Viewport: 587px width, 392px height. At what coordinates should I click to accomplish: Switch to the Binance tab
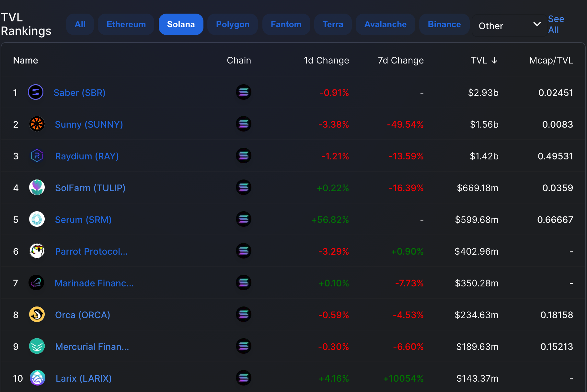pos(444,24)
